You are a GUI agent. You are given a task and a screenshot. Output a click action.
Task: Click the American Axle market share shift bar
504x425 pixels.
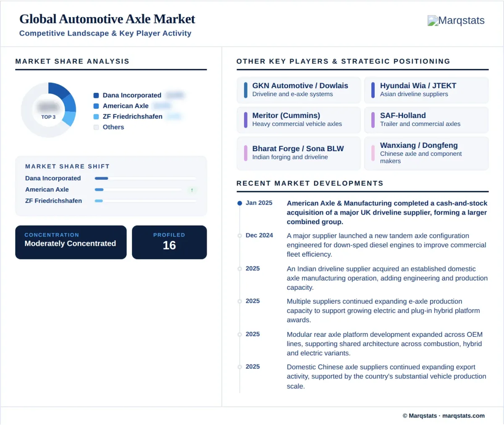click(x=138, y=190)
